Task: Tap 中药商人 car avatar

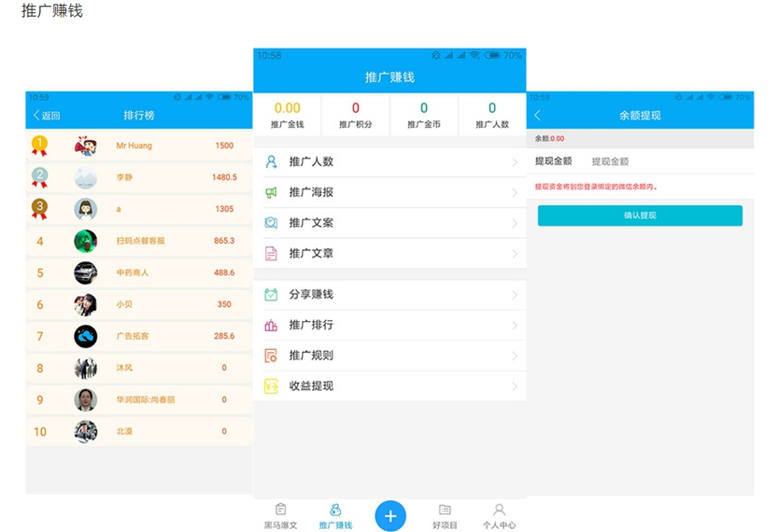Action: (85, 273)
